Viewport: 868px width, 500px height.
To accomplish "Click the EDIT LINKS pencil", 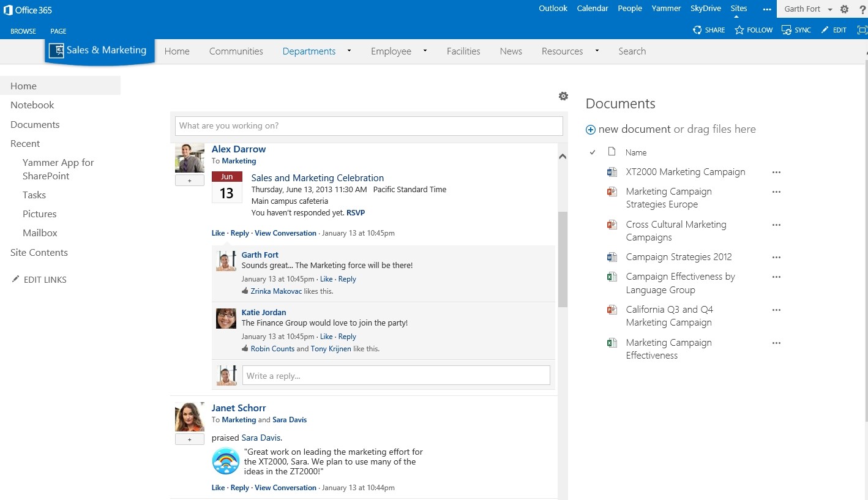I will coord(16,279).
